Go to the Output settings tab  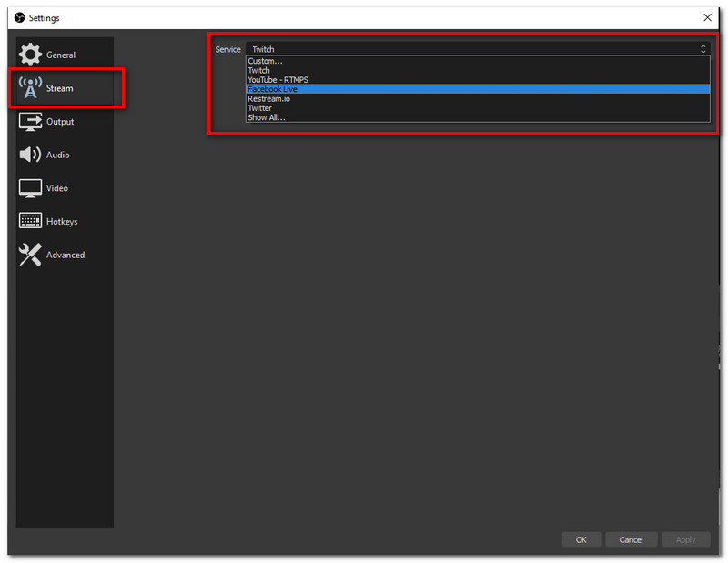pyautogui.click(x=65, y=122)
